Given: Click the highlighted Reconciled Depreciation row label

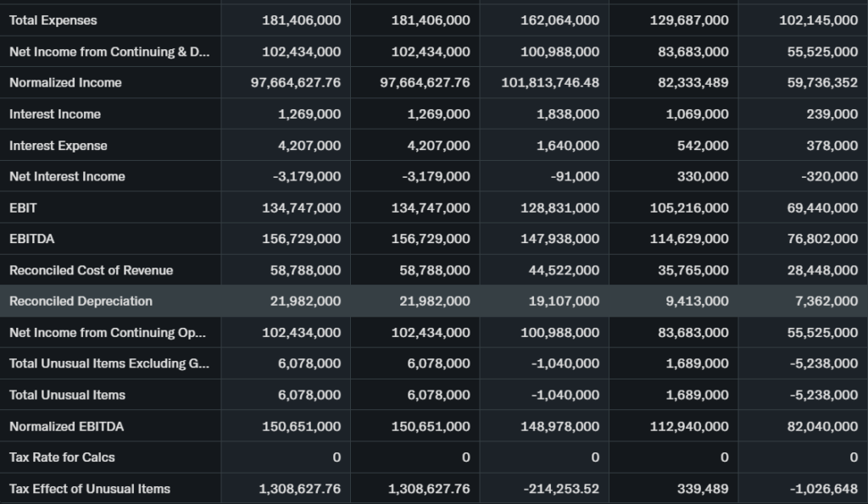Looking at the screenshot, I should coord(81,302).
